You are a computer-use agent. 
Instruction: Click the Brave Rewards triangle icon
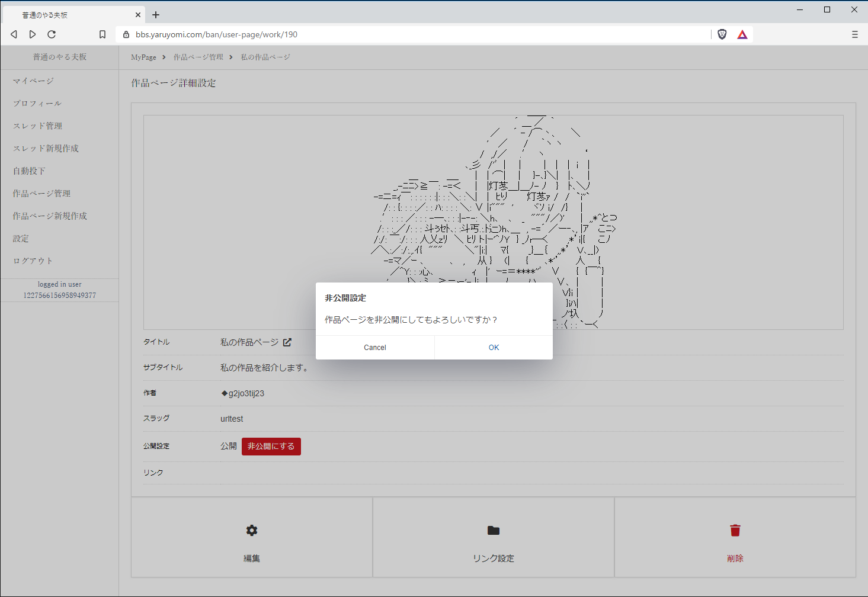(742, 34)
